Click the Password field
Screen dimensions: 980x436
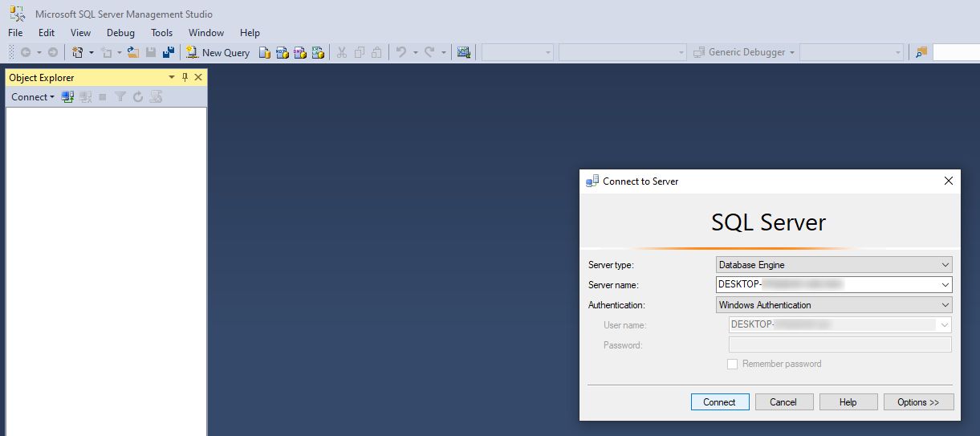pos(840,345)
